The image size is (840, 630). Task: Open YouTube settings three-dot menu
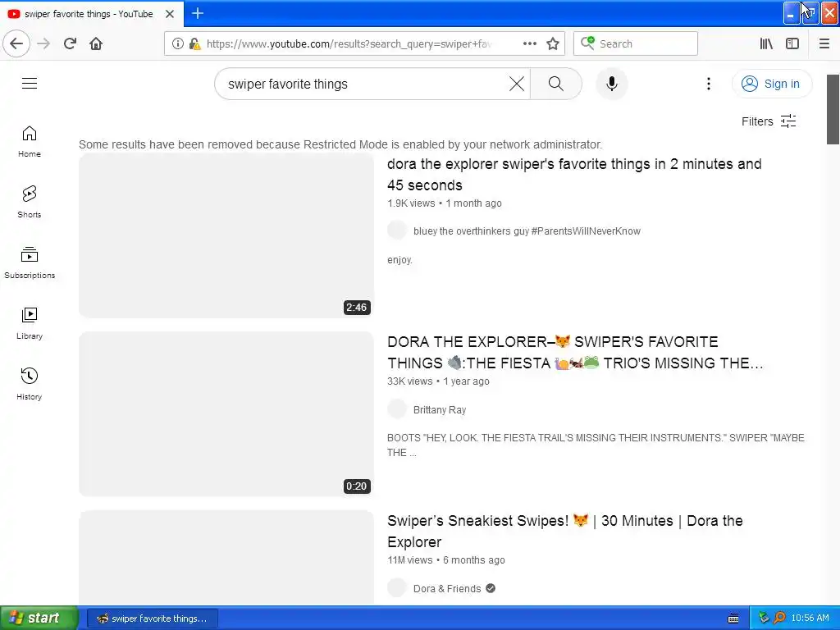coord(708,84)
